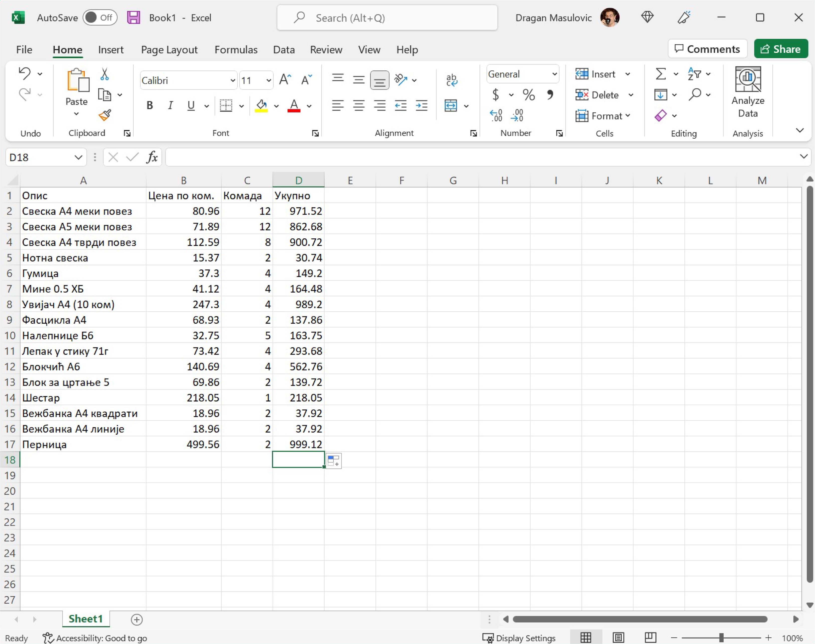Toggle Bold formatting

pos(150,106)
